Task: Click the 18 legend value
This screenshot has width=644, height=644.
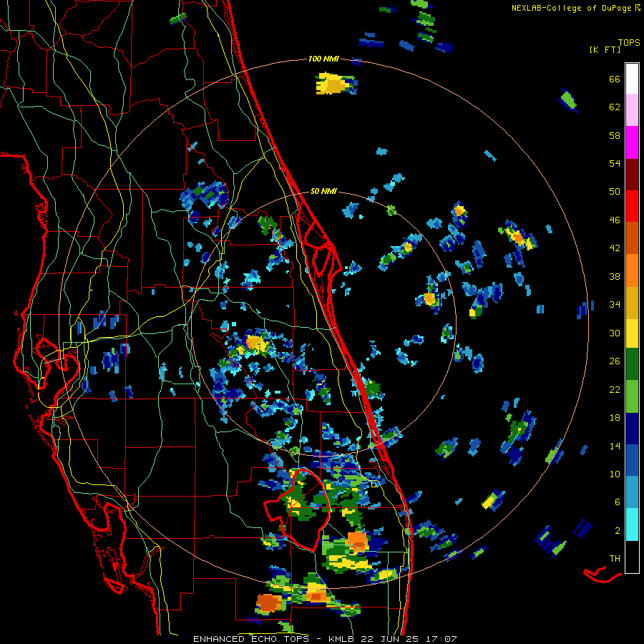Action: pyautogui.click(x=615, y=418)
